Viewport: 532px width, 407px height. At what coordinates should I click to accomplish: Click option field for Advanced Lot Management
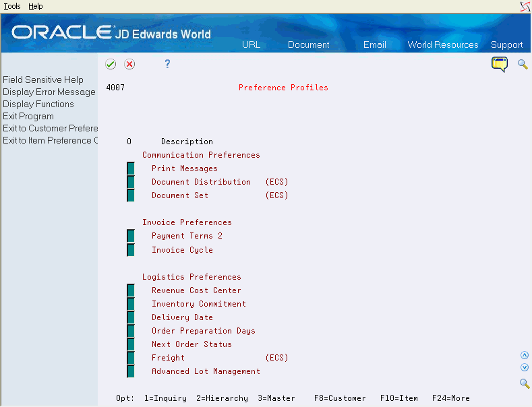[131, 371]
